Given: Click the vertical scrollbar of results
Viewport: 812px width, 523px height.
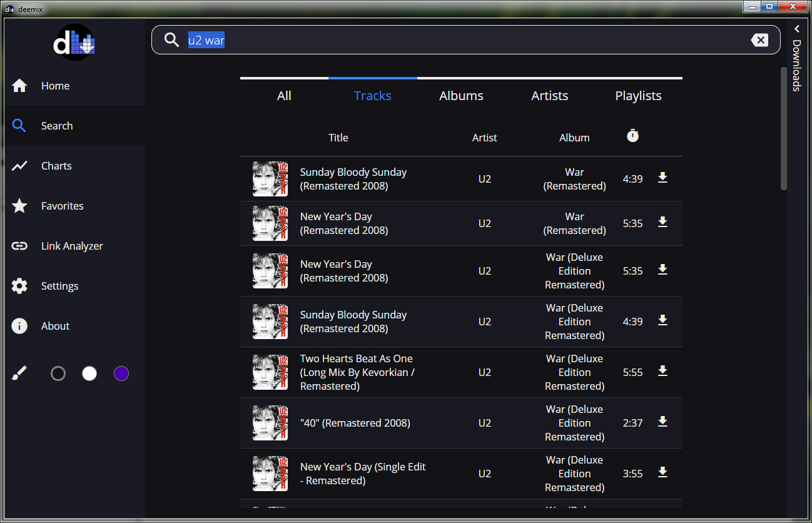Looking at the screenshot, I should click(784, 128).
